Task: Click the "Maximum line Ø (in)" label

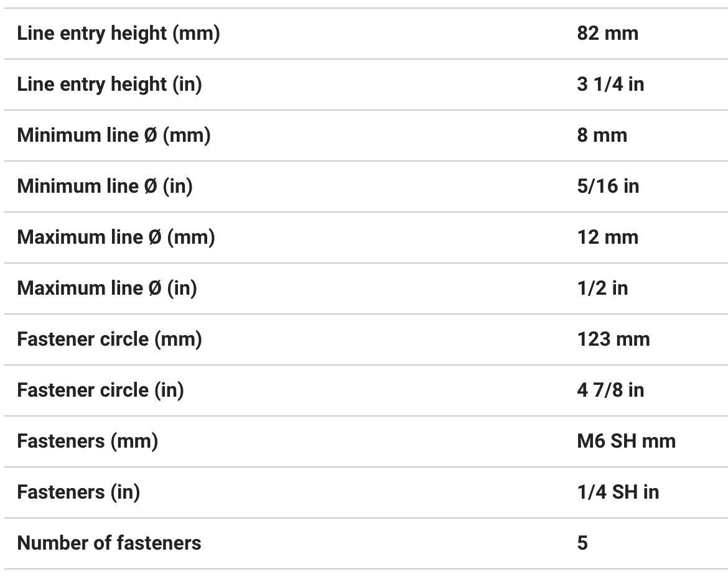Action: click(107, 288)
